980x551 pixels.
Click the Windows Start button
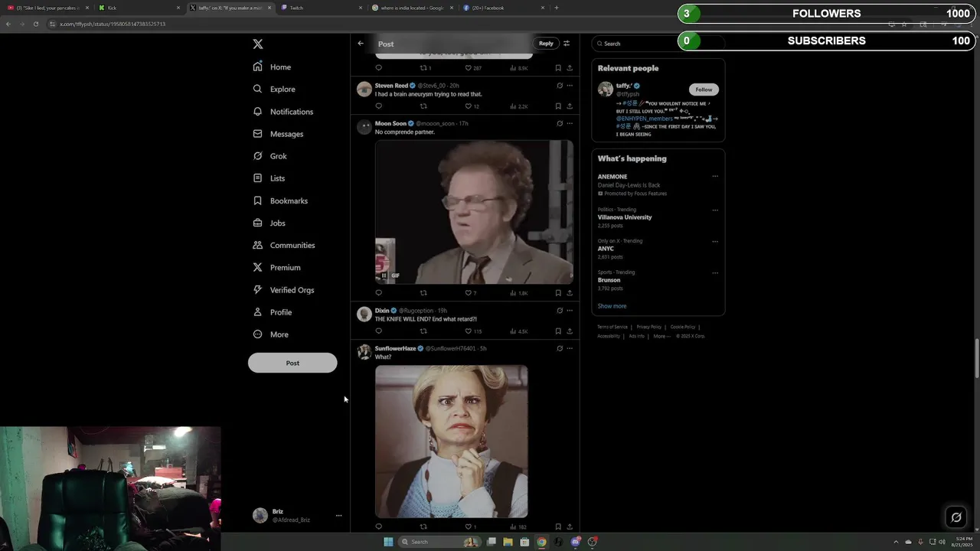[388, 542]
